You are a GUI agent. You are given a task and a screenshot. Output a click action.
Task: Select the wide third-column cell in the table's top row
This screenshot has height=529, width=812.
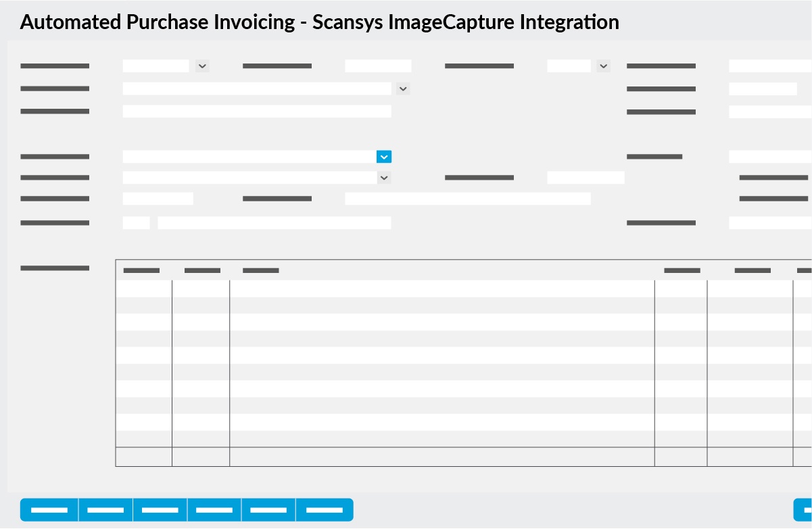click(442, 288)
